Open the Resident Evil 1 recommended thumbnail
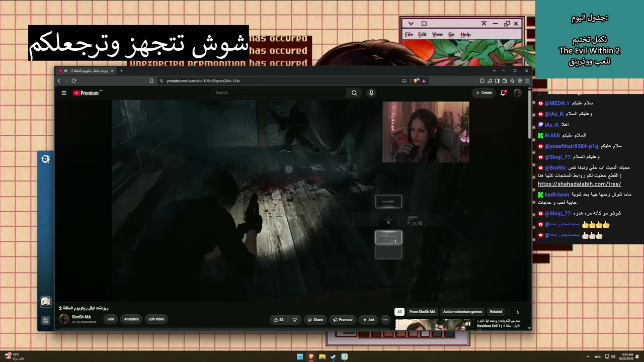 (434, 325)
